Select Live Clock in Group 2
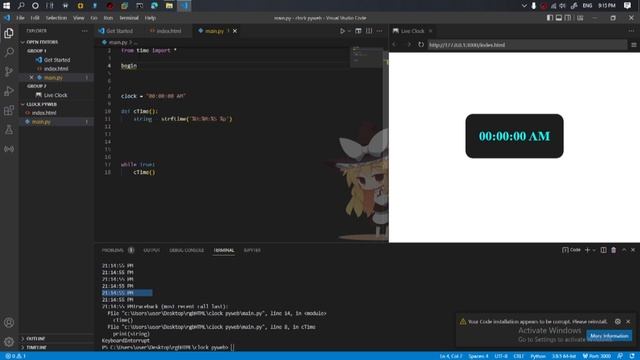This screenshot has width=640, height=360. coord(56,95)
